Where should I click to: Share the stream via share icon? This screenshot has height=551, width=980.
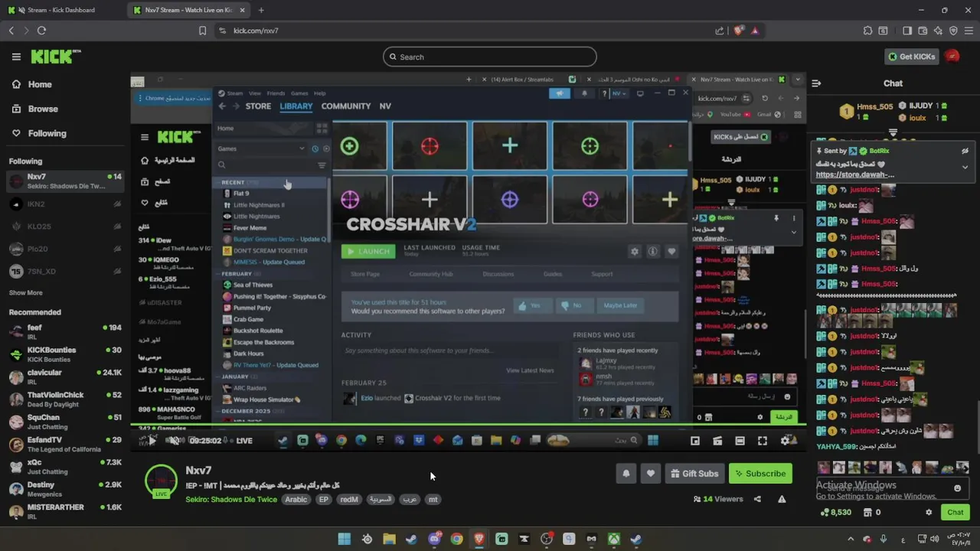click(x=757, y=499)
